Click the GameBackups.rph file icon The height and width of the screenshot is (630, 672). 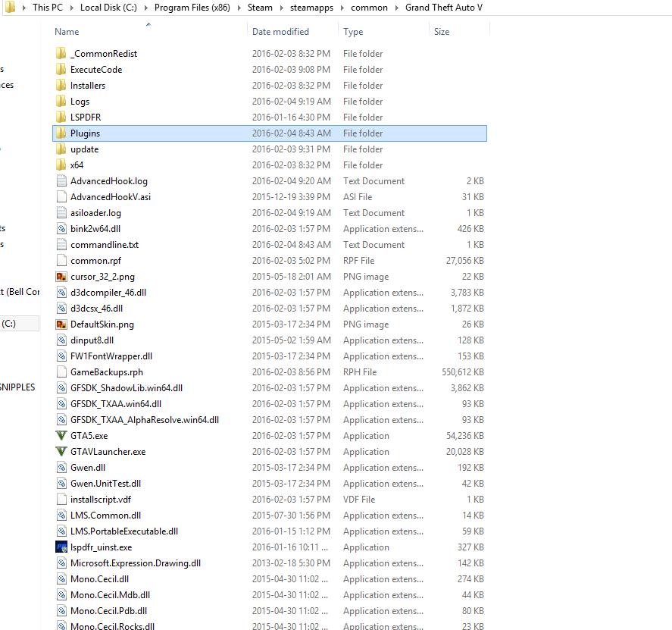click(x=61, y=371)
